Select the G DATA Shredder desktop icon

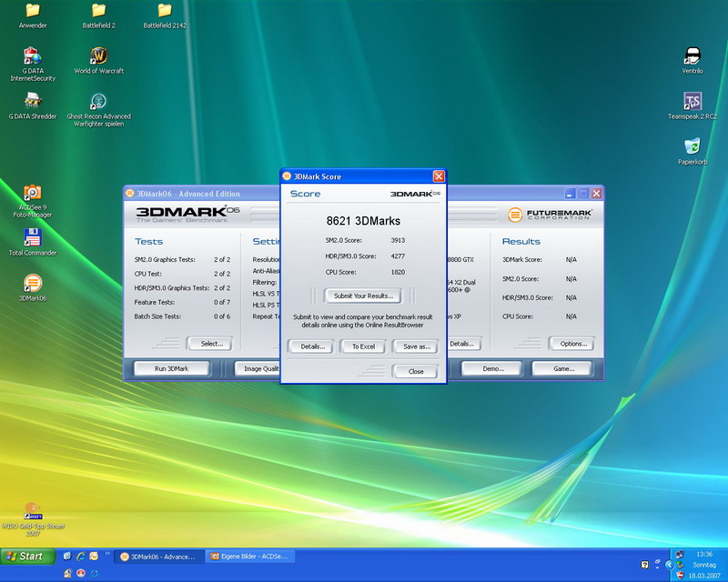33,105
